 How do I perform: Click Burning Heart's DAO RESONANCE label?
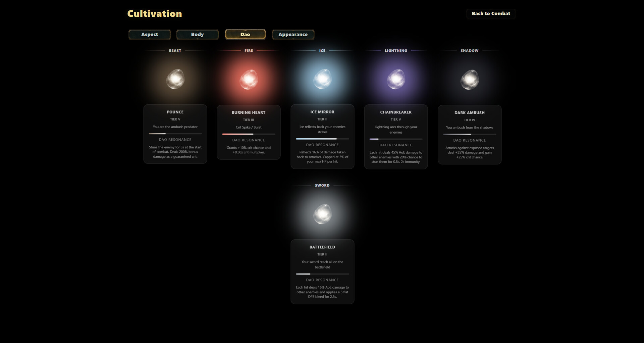[x=249, y=140]
